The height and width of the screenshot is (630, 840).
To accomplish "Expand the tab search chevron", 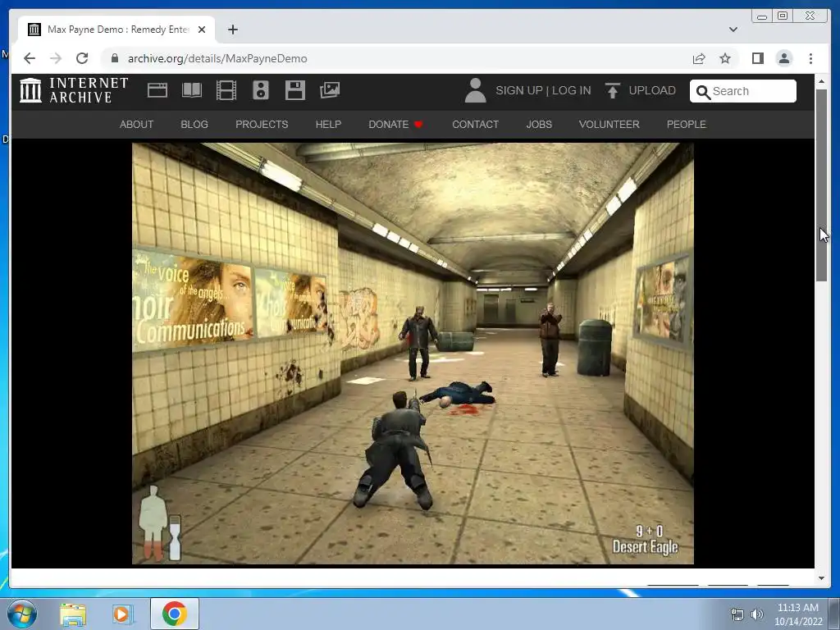I will 733,30.
